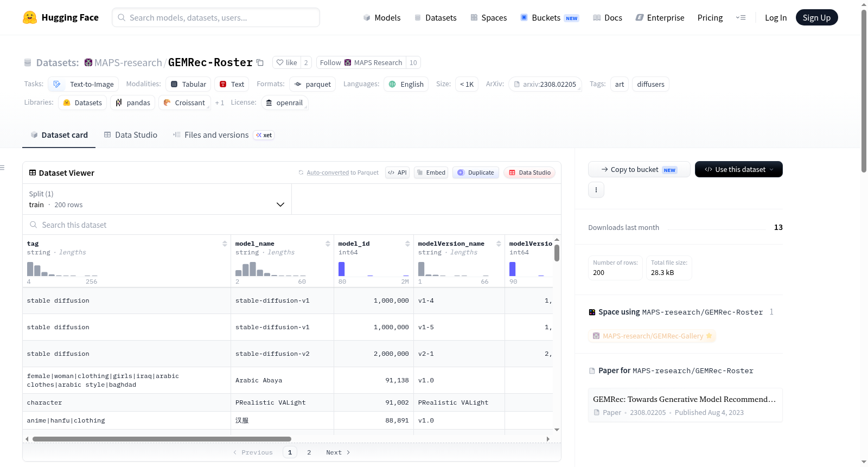868x467 pixels.
Task: Filter by Text modality tag
Action: point(232,84)
